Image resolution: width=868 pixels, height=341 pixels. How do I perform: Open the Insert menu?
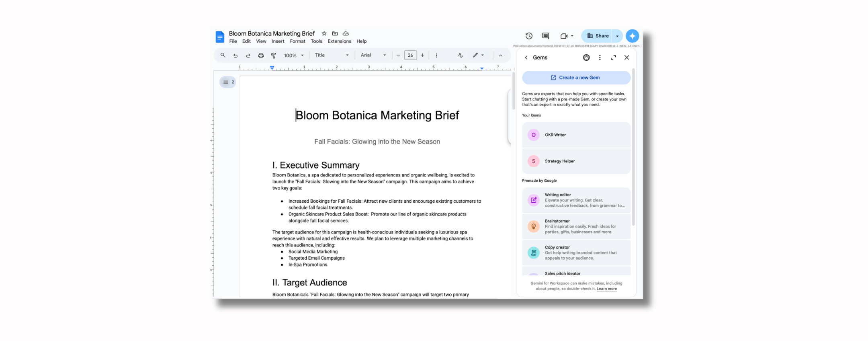pyautogui.click(x=278, y=41)
